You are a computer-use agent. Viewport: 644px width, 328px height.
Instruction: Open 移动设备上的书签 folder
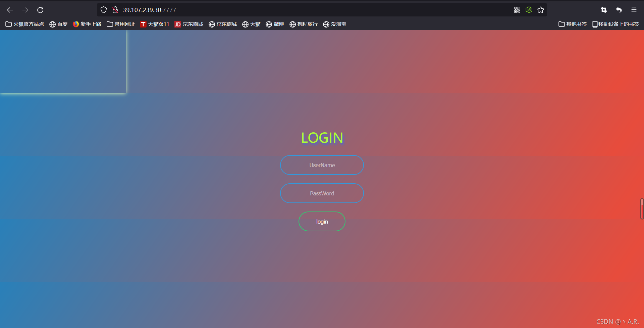coord(615,24)
